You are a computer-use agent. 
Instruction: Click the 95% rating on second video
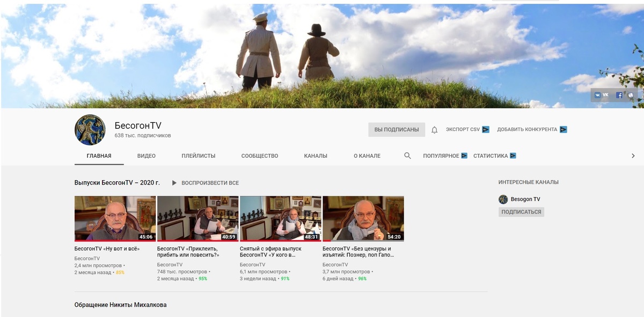pos(203,279)
